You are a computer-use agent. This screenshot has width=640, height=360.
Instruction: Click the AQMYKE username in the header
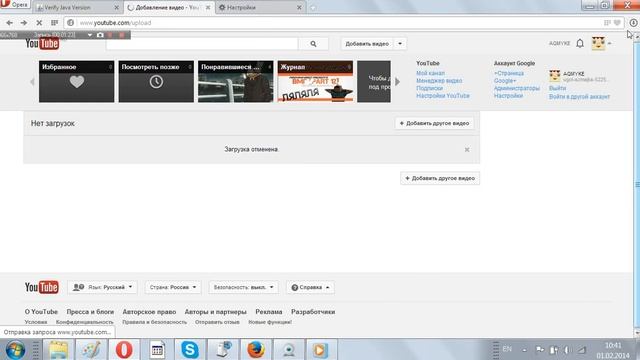560,43
